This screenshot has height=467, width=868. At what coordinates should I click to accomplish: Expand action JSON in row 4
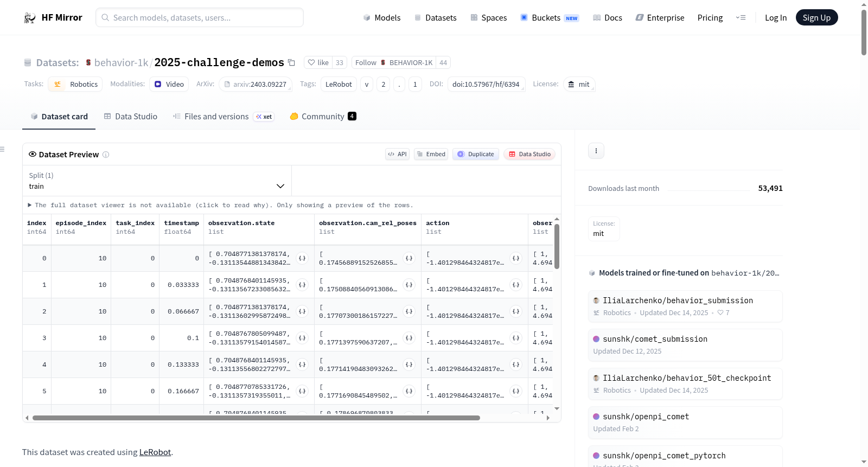point(516,364)
